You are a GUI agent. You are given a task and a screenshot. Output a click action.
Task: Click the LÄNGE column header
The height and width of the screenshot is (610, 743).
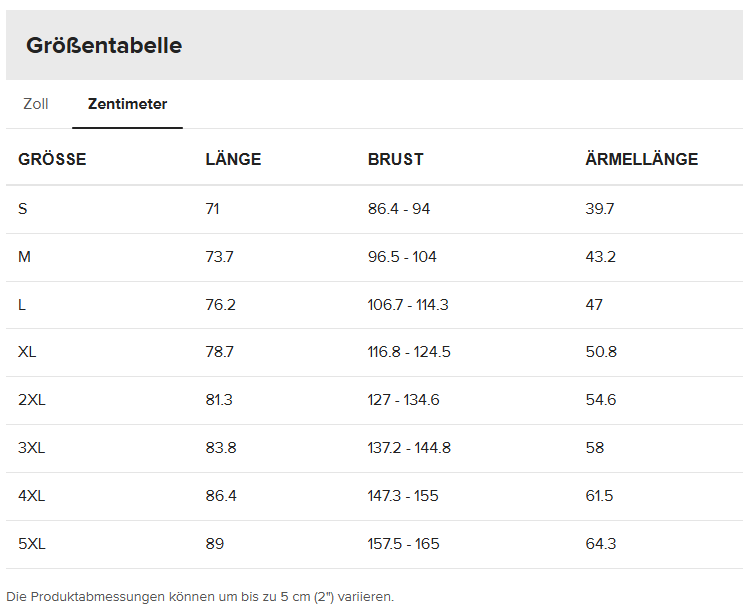pyautogui.click(x=233, y=159)
